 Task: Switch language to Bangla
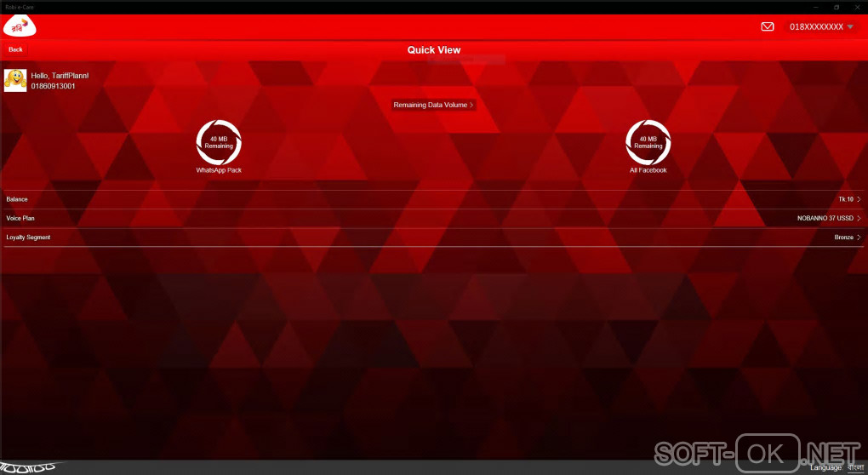(x=855, y=468)
